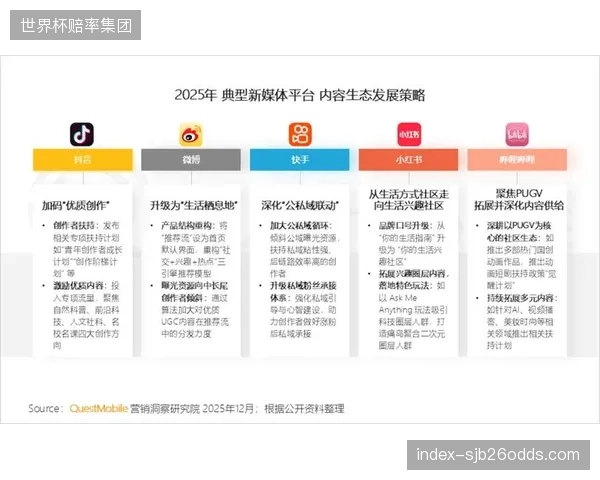Click the QuestMobile source name
Screen dimensions: 600x480
(98, 408)
